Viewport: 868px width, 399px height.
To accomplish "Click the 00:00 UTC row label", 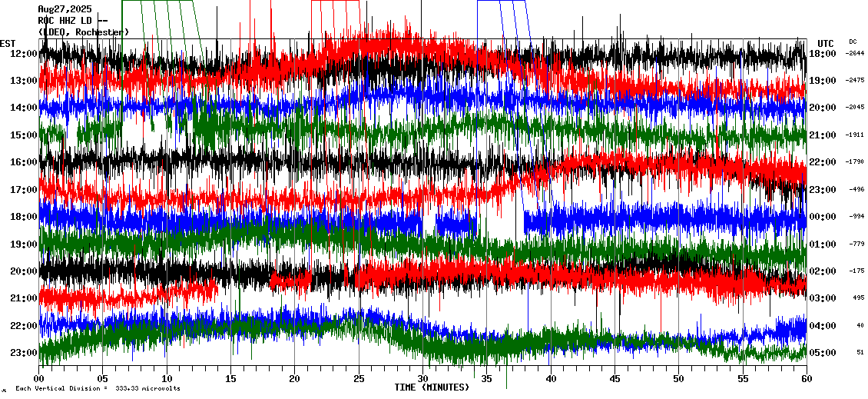I will click(823, 217).
